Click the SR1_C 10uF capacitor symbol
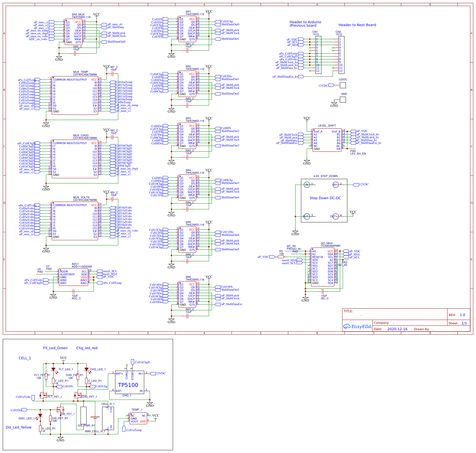This screenshot has width=476, height=453. [187, 50]
